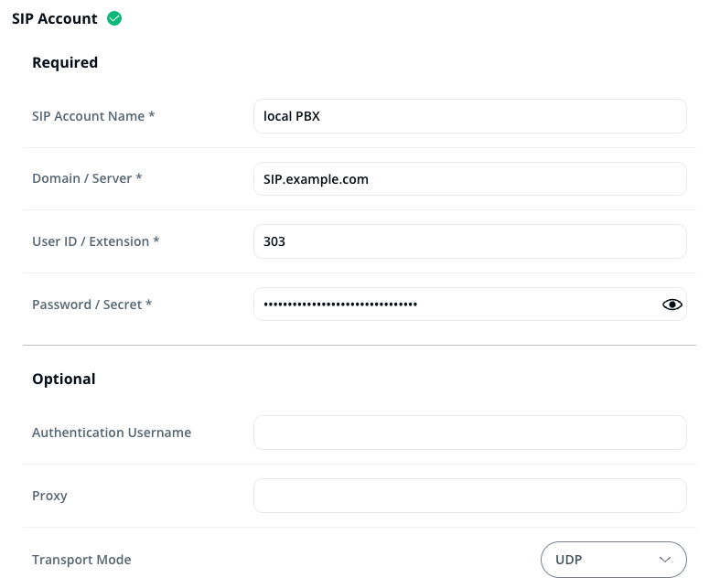
Task: Click the "Password / Secret *" label
Action: [91, 305]
